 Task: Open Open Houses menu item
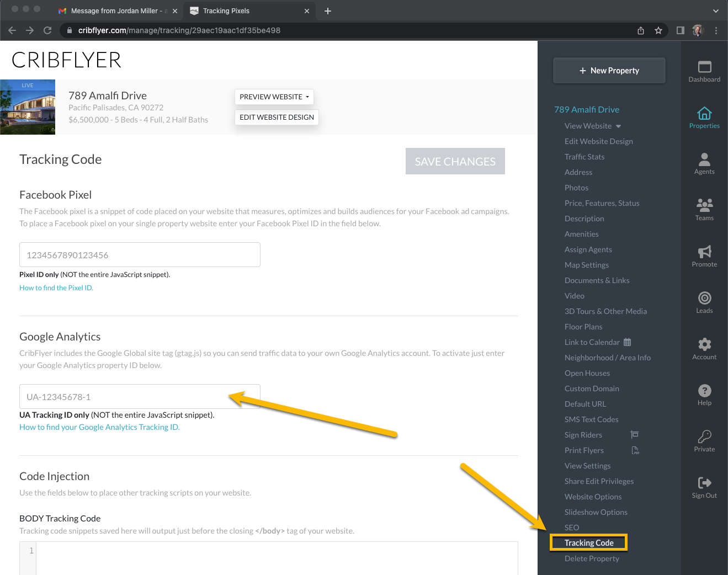tap(587, 373)
